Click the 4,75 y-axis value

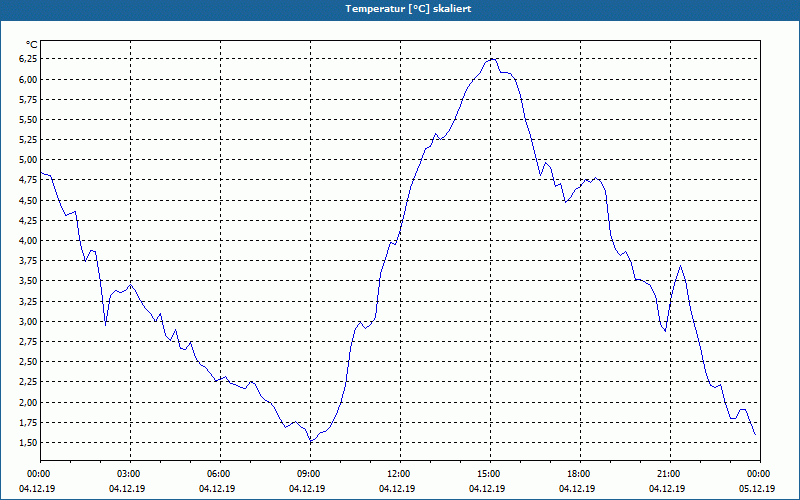pos(29,180)
